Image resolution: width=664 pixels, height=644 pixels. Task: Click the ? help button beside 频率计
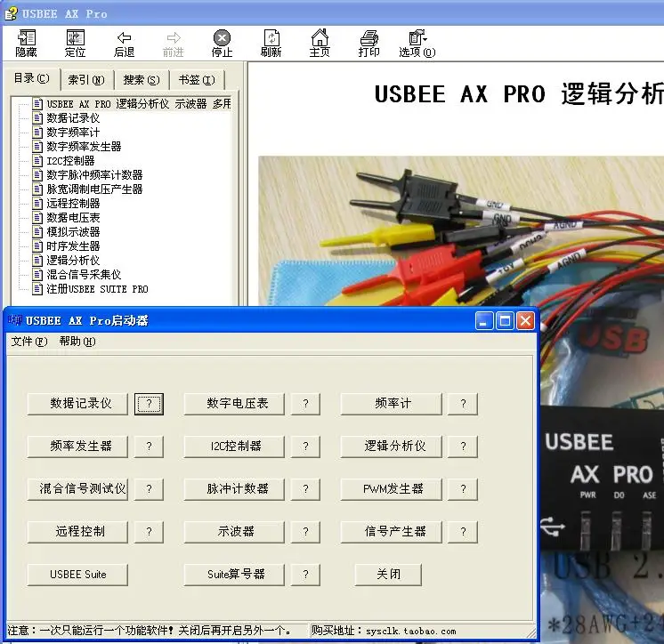point(463,404)
